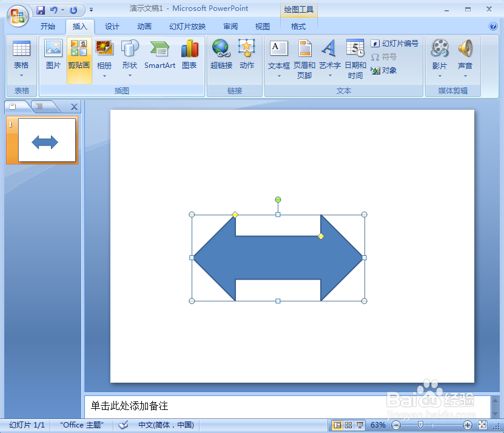Add an action with 动作

point(246,60)
